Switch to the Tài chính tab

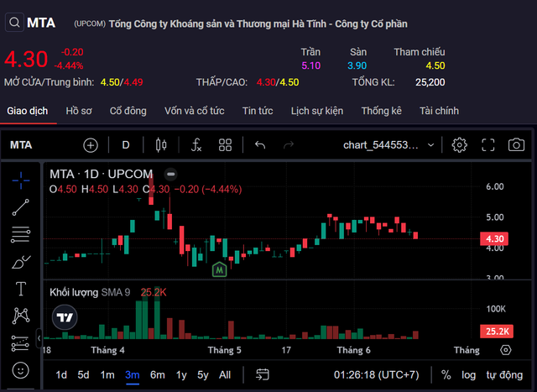pyautogui.click(x=439, y=111)
